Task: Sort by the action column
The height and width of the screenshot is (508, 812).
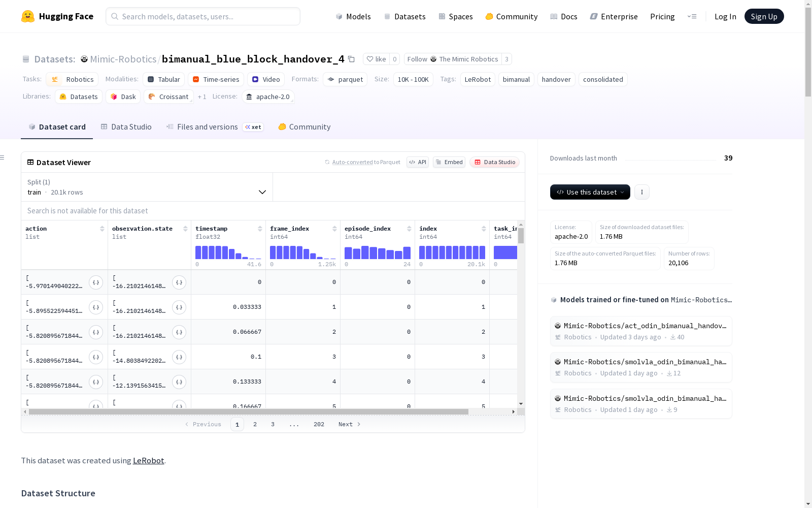Action: 102,229
